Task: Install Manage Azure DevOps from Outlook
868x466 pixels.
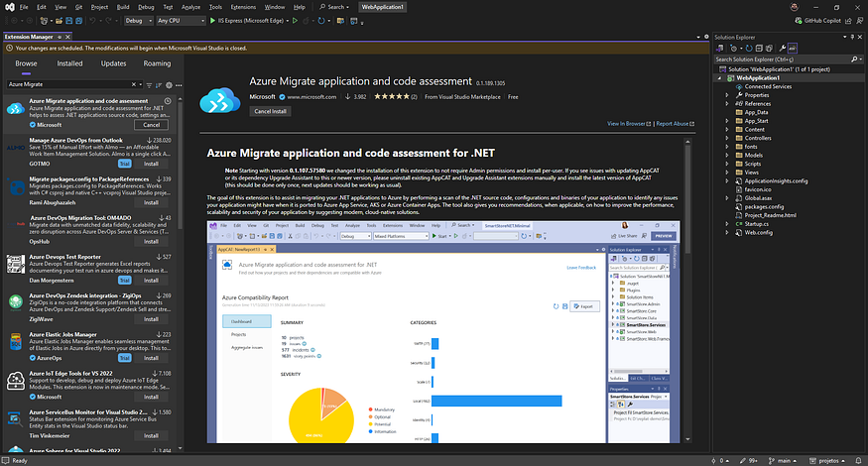Action: [151, 164]
